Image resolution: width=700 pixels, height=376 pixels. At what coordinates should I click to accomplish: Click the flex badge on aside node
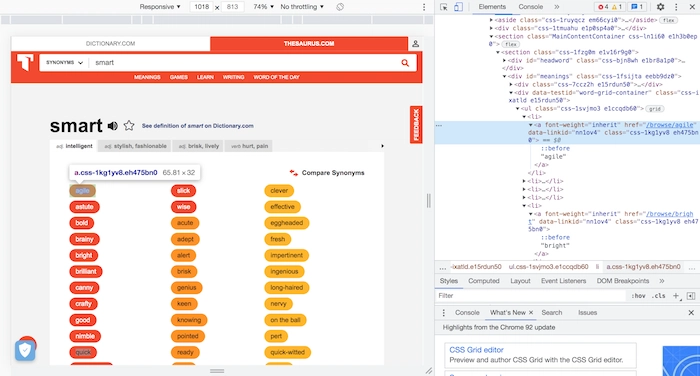669,20
